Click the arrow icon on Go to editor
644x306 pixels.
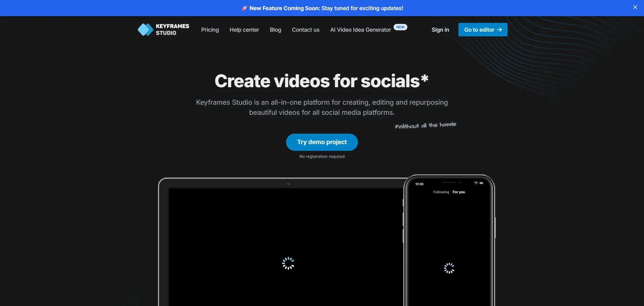(x=499, y=30)
